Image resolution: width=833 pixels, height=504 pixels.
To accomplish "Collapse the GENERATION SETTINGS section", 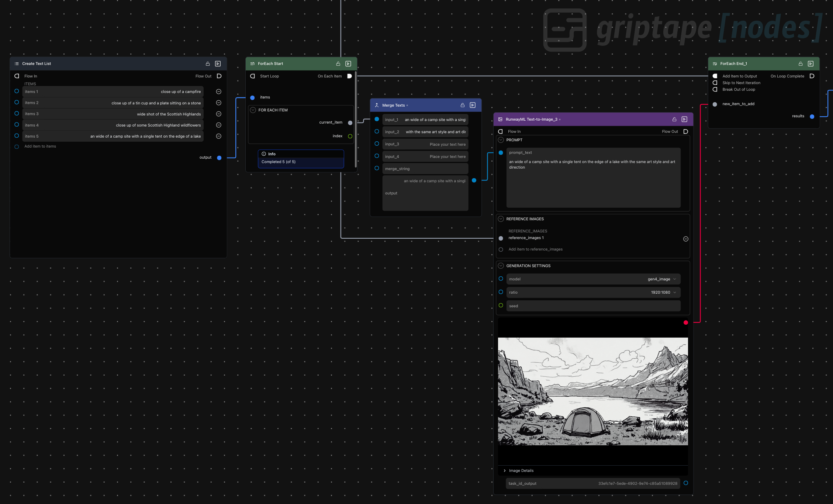I will coord(501,266).
